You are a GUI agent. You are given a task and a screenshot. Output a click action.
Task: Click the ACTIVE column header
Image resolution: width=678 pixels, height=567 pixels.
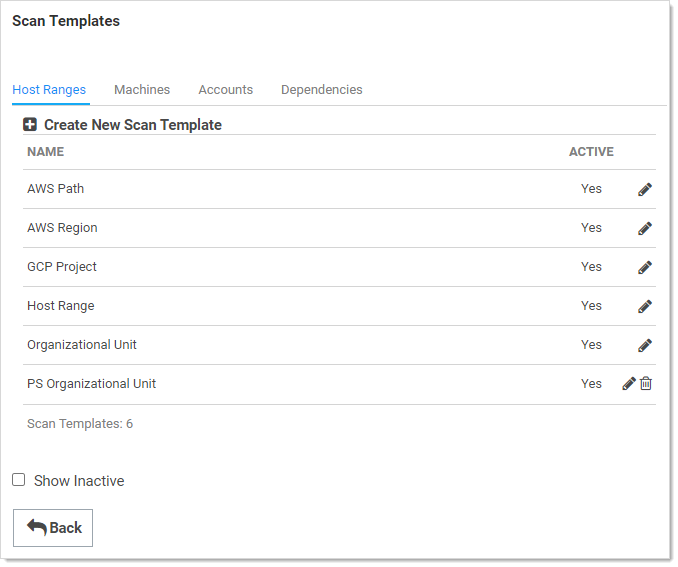point(591,152)
